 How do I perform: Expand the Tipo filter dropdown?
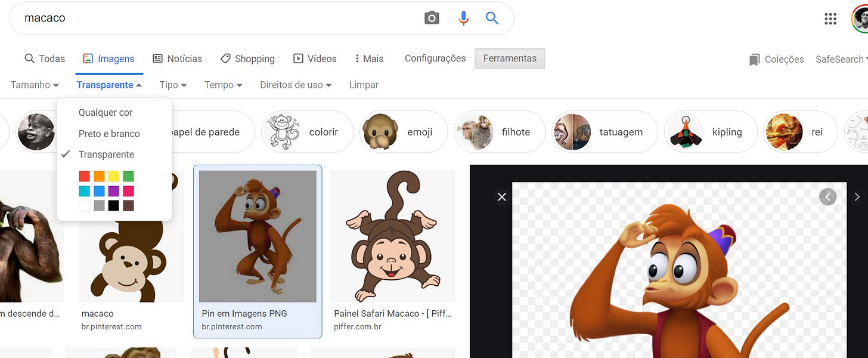coord(173,85)
